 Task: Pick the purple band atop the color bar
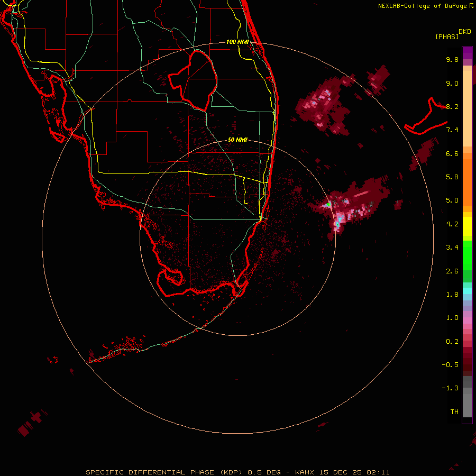click(x=467, y=53)
